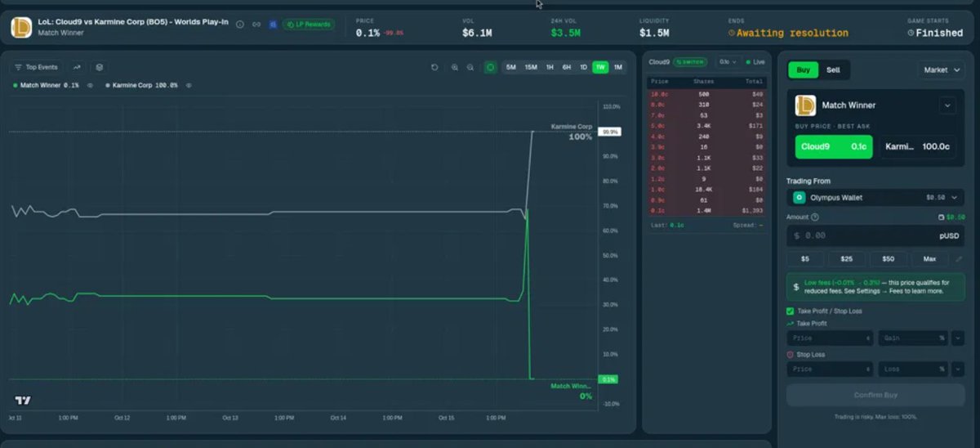The width and height of the screenshot is (980, 448).
Task: Open the chart layers icon
Action: [99, 67]
